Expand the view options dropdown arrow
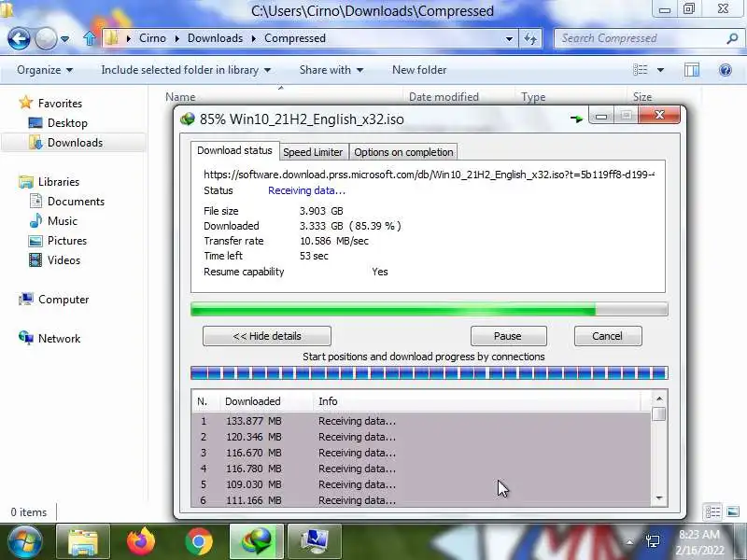747x560 pixels. click(x=660, y=70)
